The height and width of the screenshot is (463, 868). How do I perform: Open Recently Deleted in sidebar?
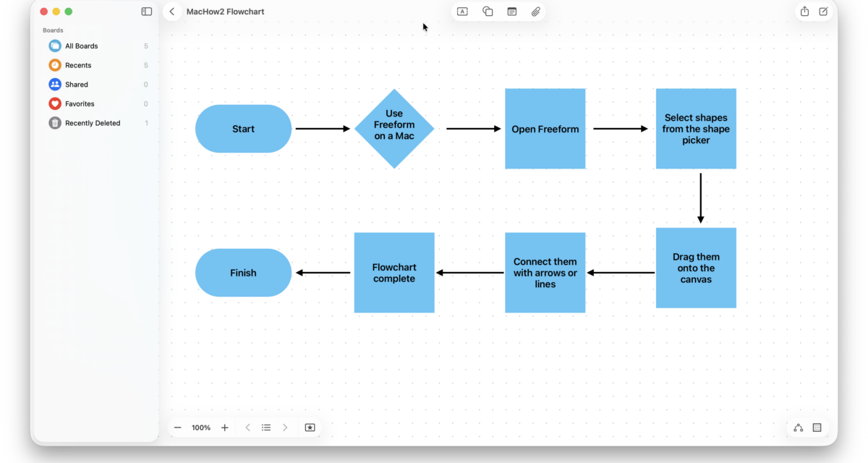(x=99, y=123)
